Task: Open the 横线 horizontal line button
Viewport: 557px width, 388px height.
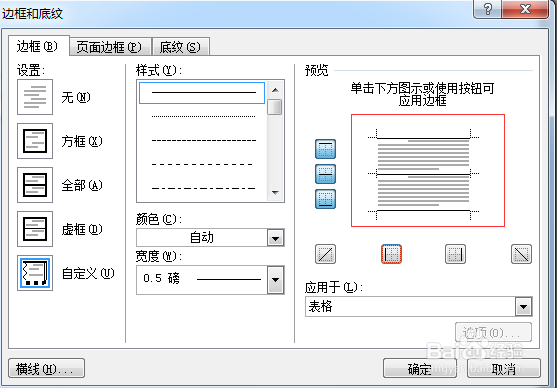Action: tap(46, 368)
